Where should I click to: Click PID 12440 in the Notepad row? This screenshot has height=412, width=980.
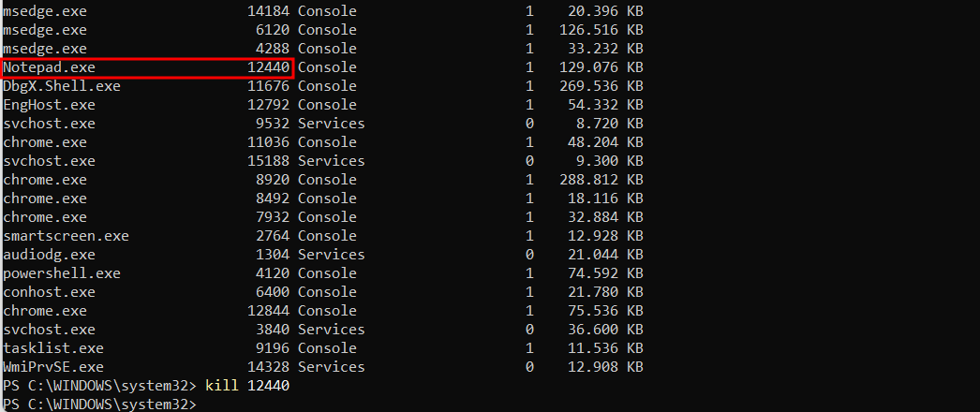pos(268,67)
